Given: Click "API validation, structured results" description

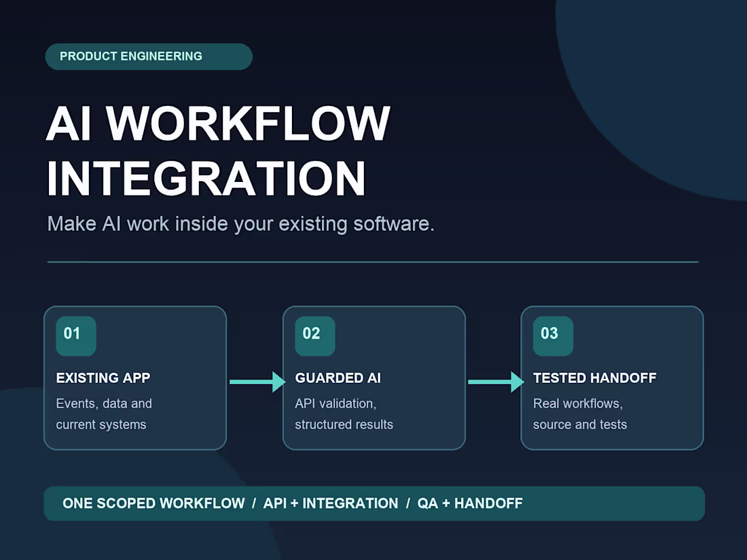Looking at the screenshot, I should (344, 414).
